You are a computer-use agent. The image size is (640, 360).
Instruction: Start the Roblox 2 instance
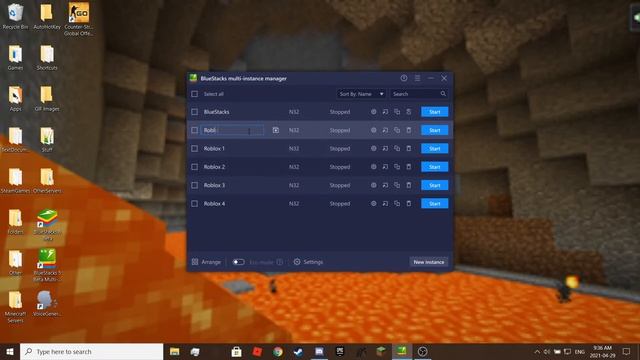click(434, 167)
